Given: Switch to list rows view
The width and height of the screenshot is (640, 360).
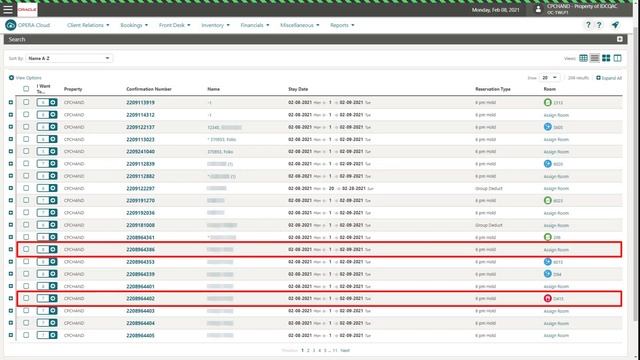Looking at the screenshot, I should point(595,58).
